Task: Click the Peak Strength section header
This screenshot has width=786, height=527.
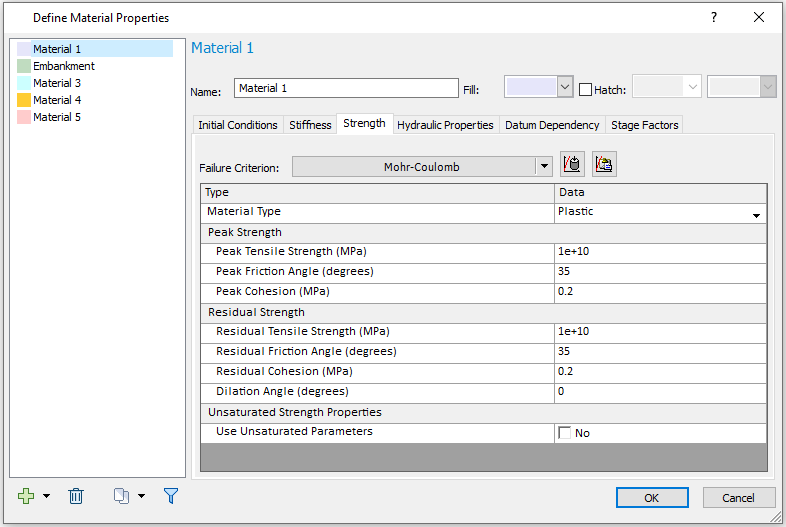Action: (x=484, y=232)
